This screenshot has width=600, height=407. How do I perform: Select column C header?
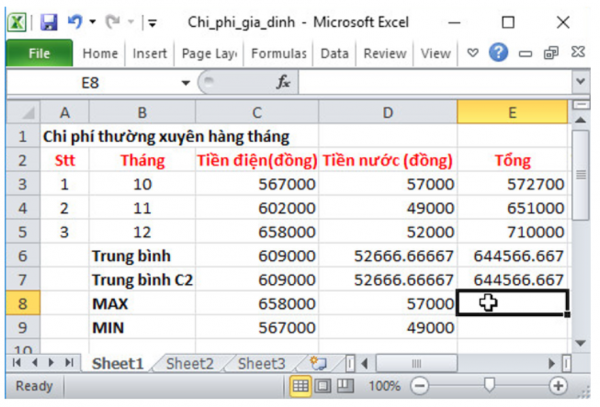(x=257, y=112)
